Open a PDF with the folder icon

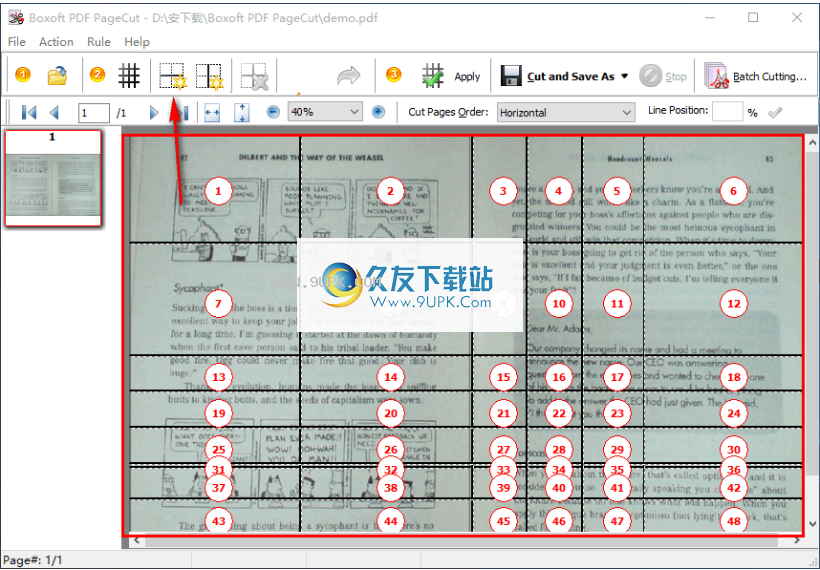[x=57, y=76]
